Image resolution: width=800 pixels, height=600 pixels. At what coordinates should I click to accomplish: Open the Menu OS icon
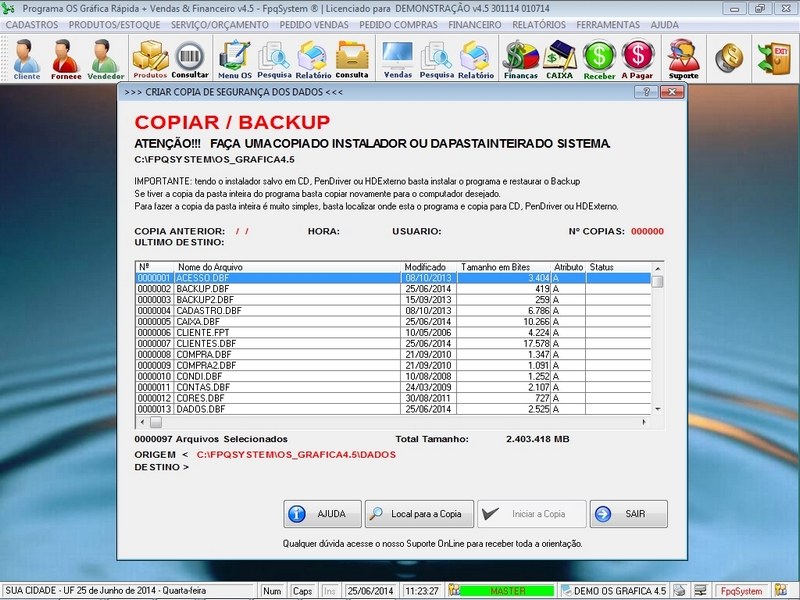click(x=235, y=58)
